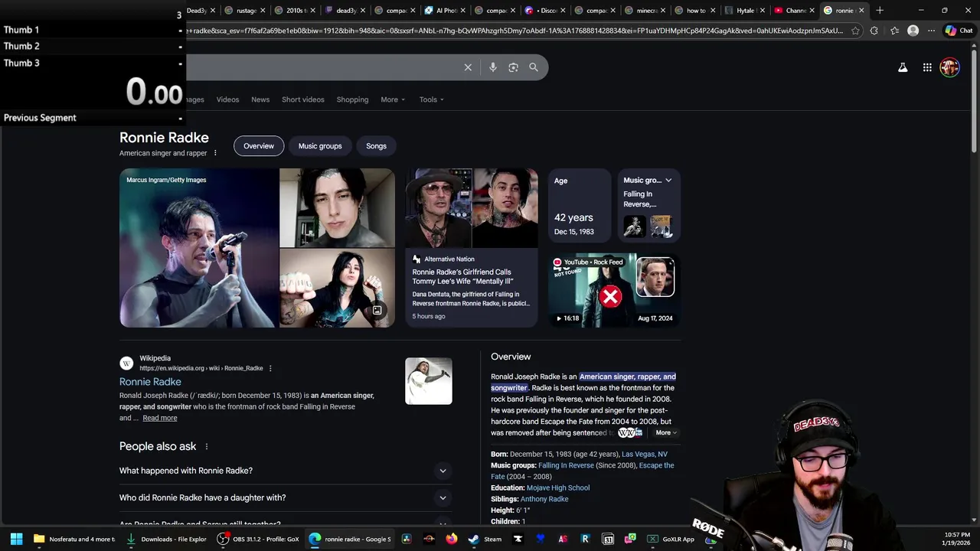Open a new browser tab
Screen dimensions: 980x551
pos(880,10)
